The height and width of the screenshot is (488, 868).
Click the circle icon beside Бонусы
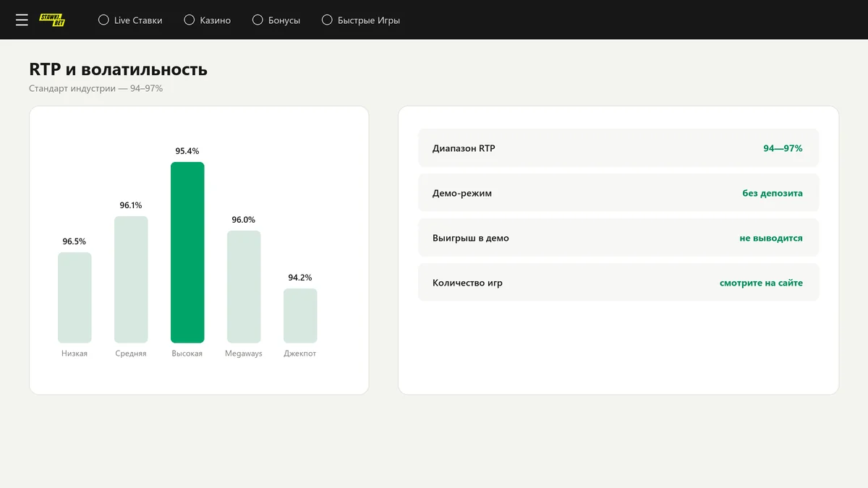(258, 20)
